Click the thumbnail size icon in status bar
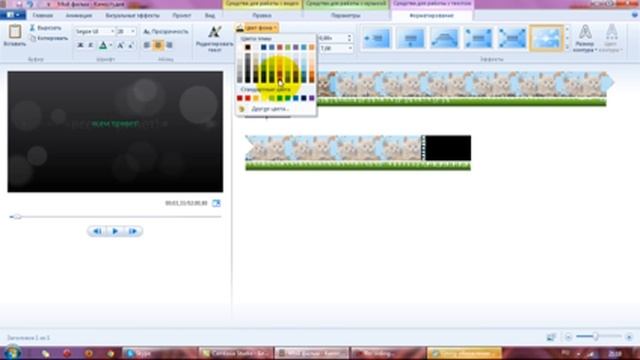 (551, 337)
